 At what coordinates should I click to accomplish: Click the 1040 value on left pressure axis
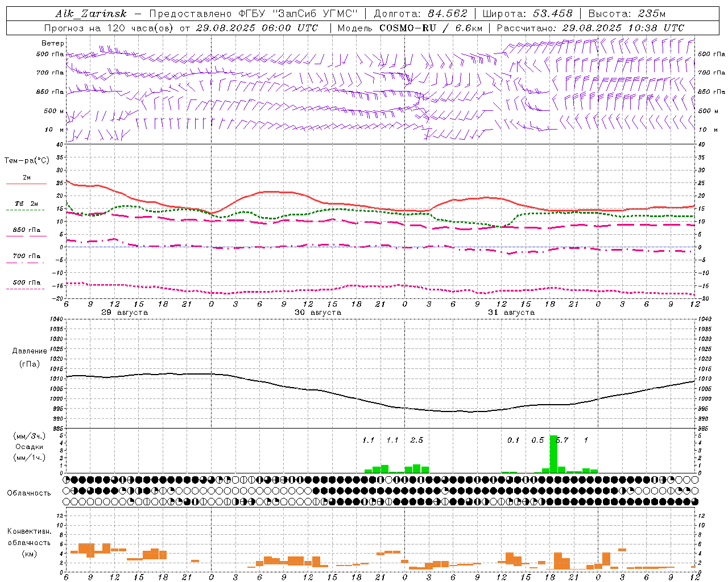(x=58, y=319)
